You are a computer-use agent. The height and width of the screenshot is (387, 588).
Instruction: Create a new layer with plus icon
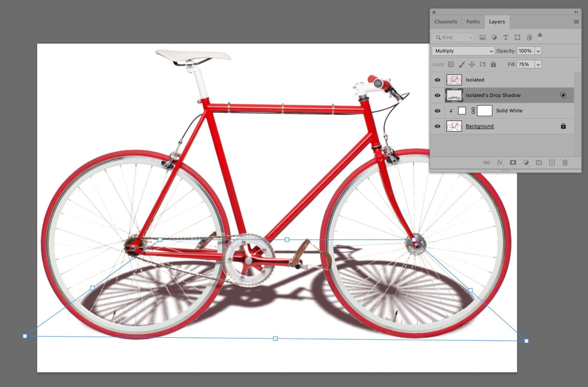[552, 162]
